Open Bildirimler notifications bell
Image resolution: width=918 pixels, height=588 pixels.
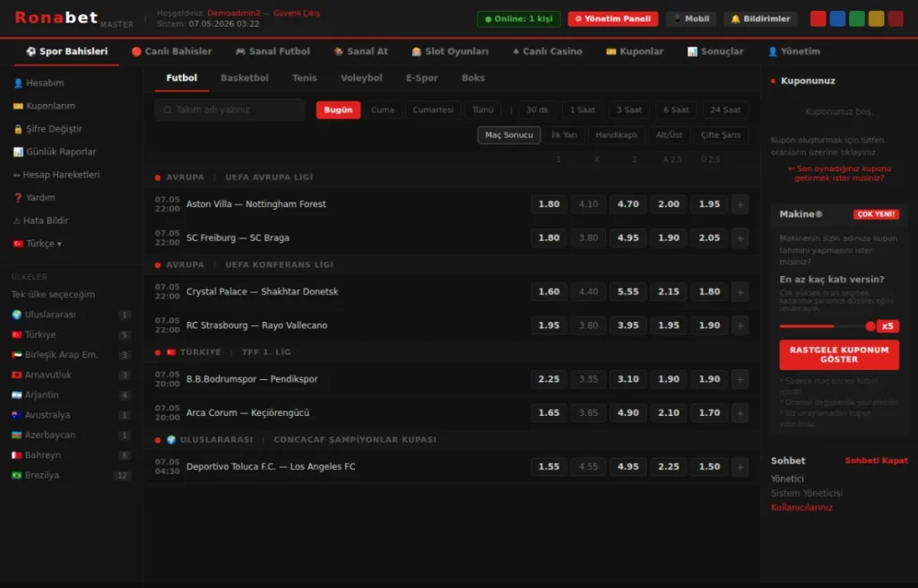pos(760,19)
